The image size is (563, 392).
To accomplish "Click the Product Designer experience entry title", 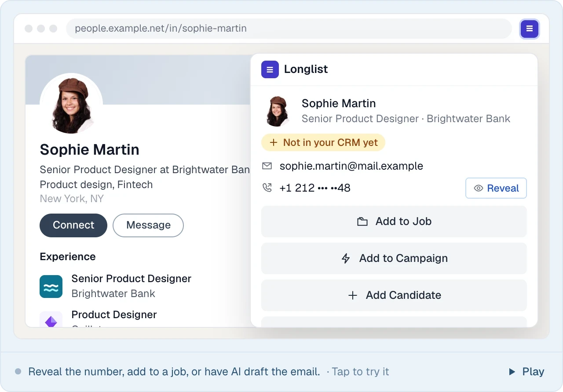I will click(114, 315).
